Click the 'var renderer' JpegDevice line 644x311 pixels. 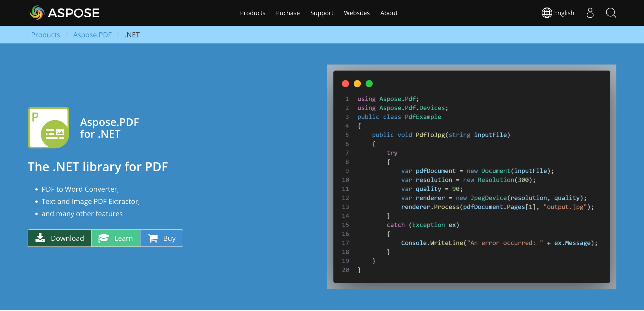(494, 198)
